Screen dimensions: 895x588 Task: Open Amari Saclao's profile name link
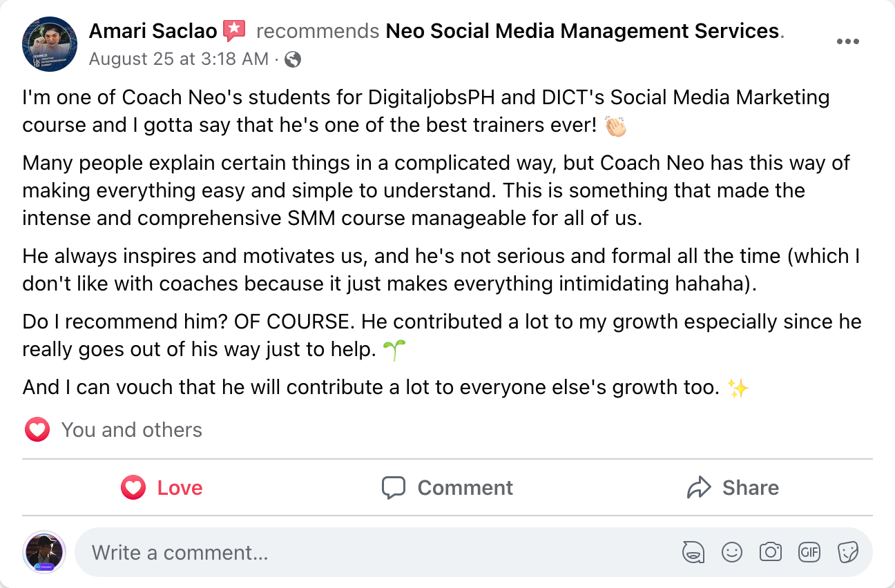click(x=153, y=31)
